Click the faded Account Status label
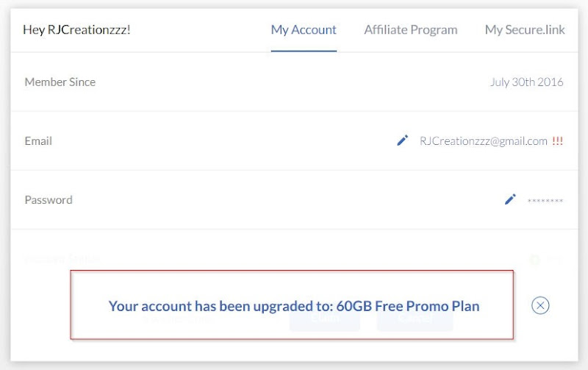The width and height of the screenshot is (588, 370). 62,259
